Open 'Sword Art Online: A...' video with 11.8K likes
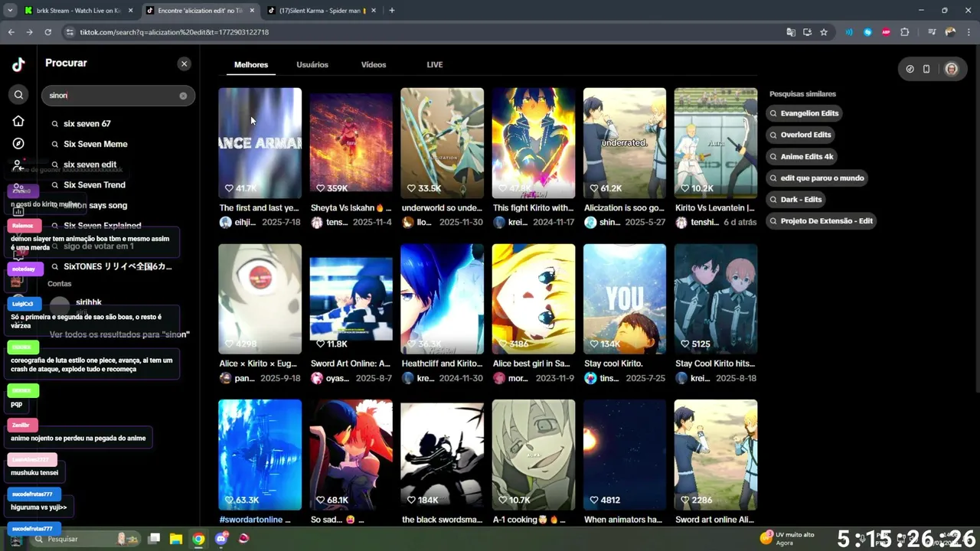980x551 pixels. 351,299
